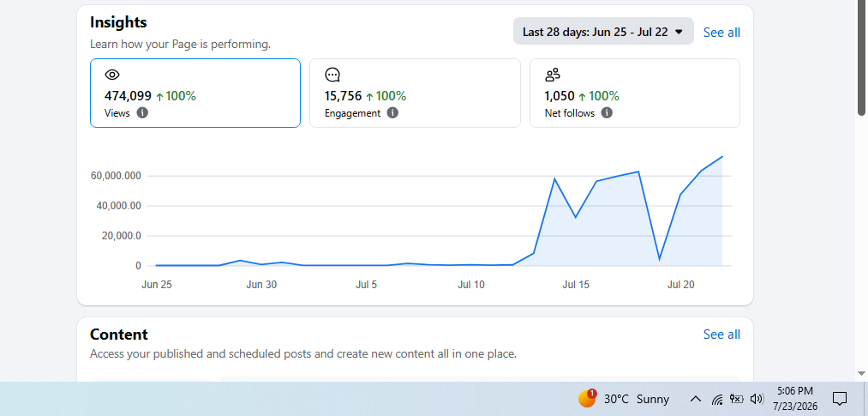Open the Last 28 days date range dropdown
This screenshot has height=416, width=868.
point(603,32)
